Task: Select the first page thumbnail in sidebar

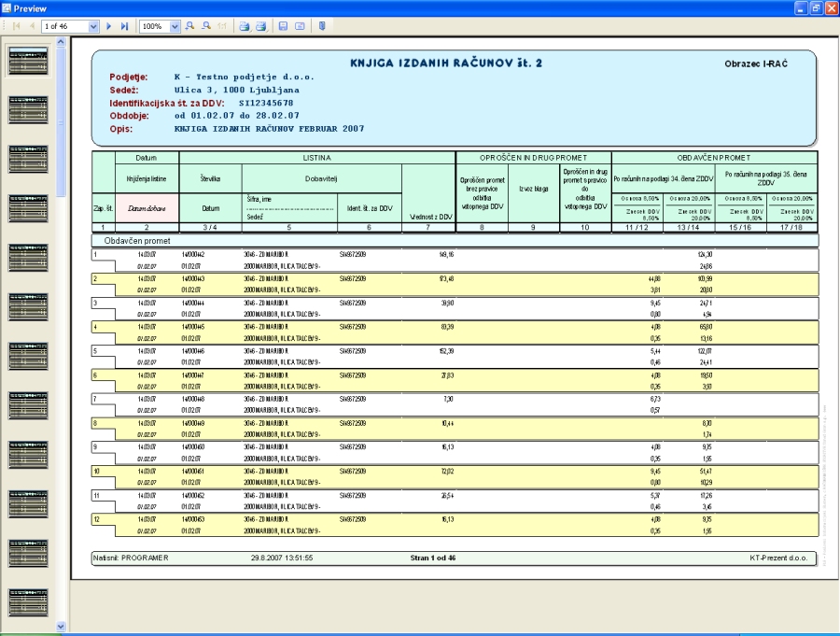Action: tap(28, 62)
